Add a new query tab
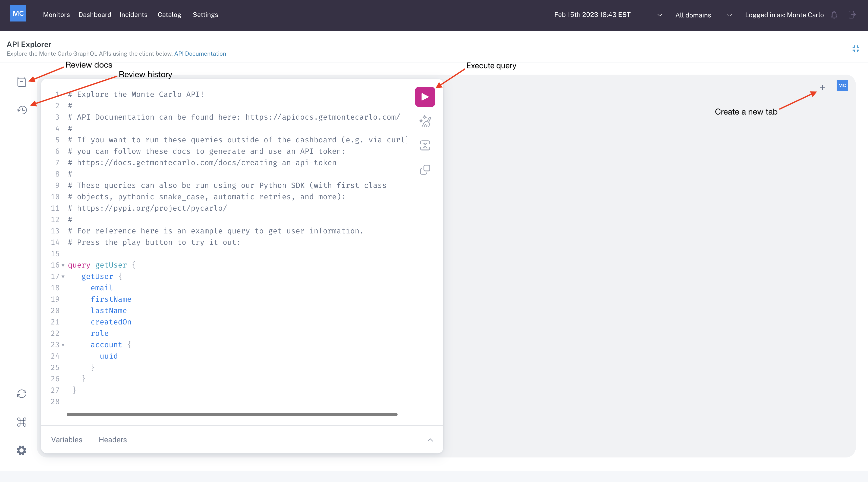This screenshot has width=868, height=482. tap(822, 88)
